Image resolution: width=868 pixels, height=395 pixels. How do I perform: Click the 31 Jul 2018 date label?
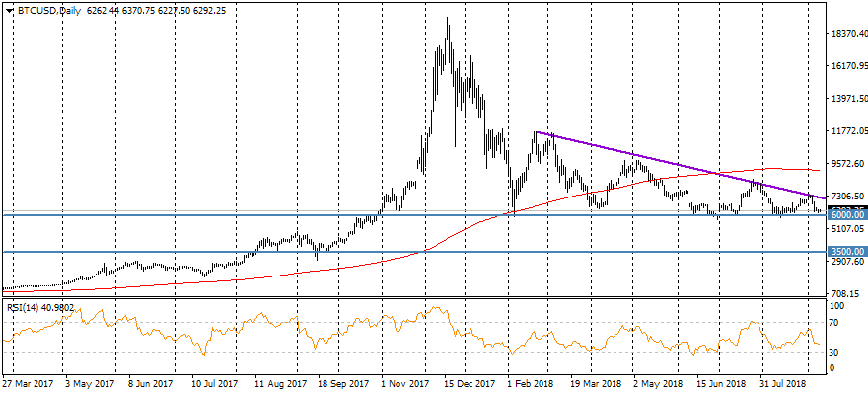point(786,382)
